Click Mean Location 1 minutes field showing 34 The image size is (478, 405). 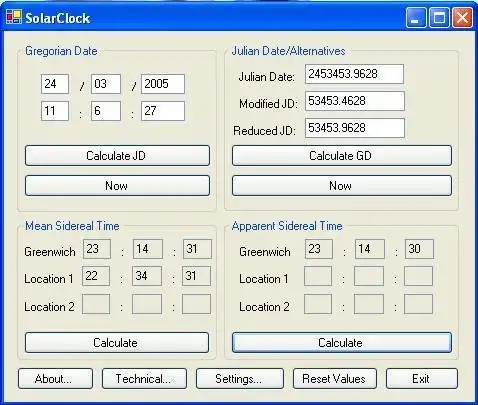point(147,276)
